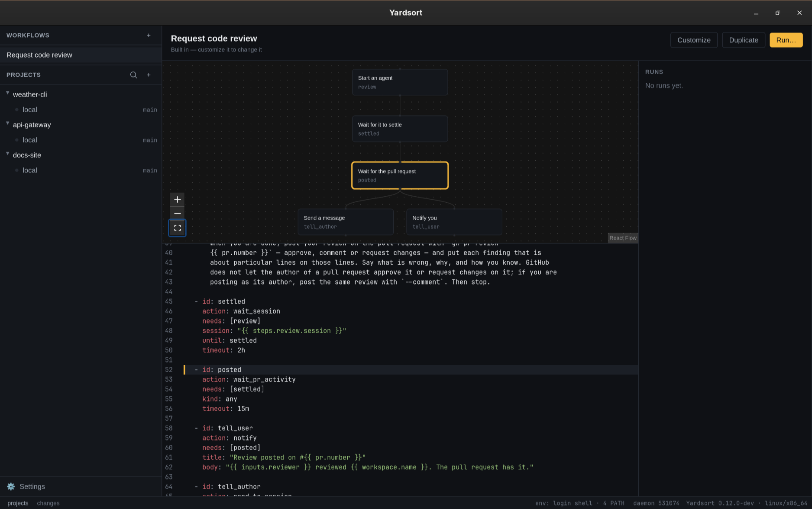The width and height of the screenshot is (812, 509).
Task: Switch to the changes tab
Action: [x=48, y=503]
